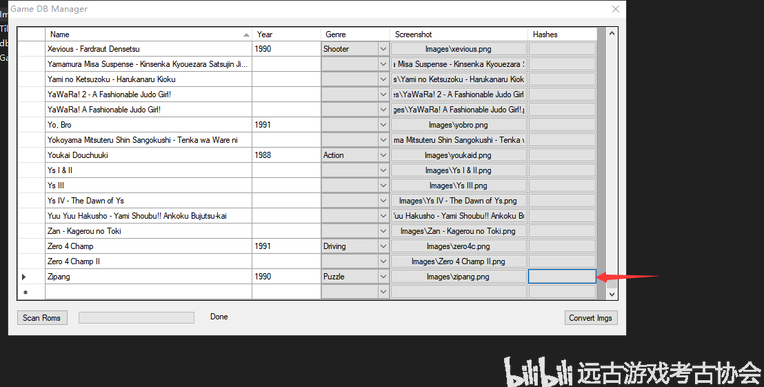This screenshot has height=387, width=764.
Task: Click the Screenshot column header
Action: point(458,34)
